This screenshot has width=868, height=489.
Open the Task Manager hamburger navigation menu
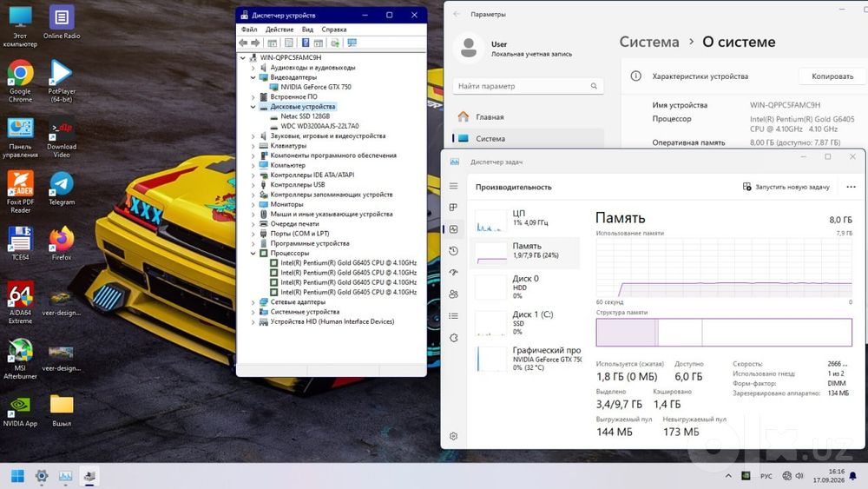coord(454,186)
